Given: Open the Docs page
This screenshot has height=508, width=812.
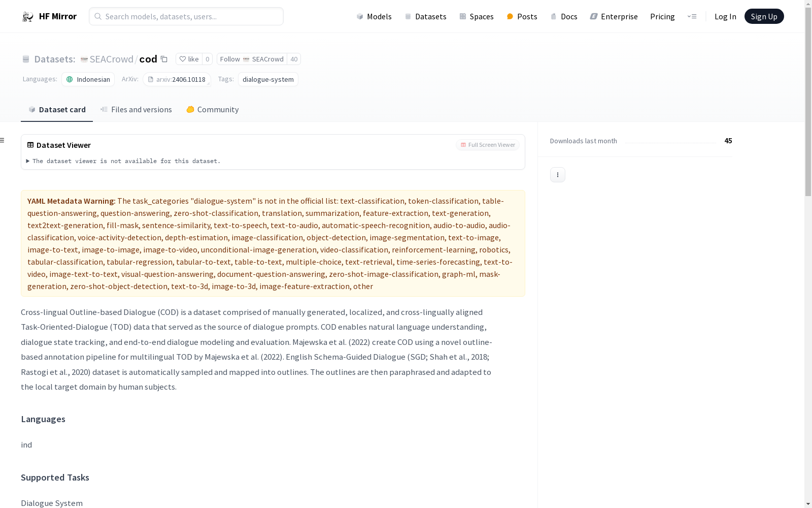Looking at the screenshot, I should click(564, 16).
